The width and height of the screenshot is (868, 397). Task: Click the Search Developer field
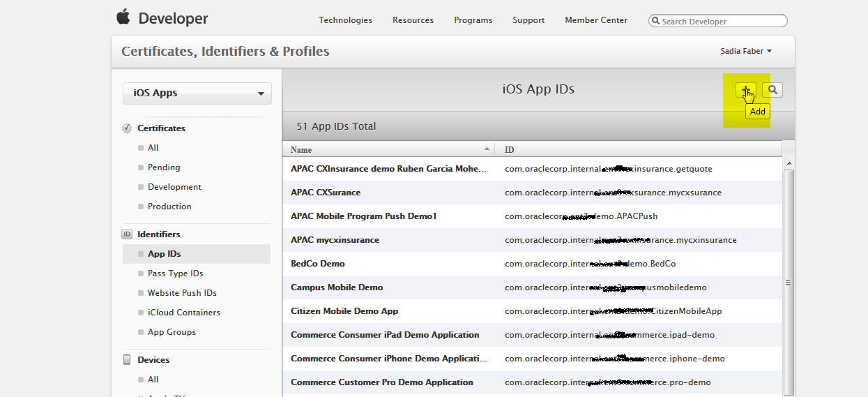[x=718, y=21]
